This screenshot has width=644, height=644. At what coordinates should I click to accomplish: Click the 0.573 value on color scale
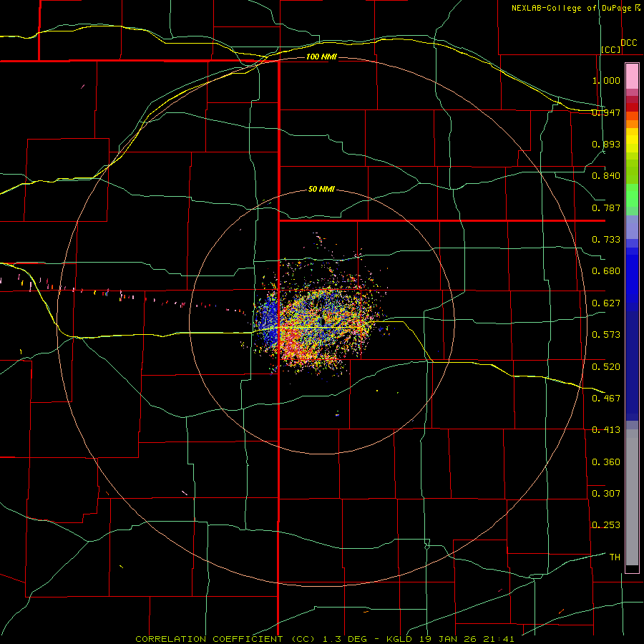click(x=606, y=334)
